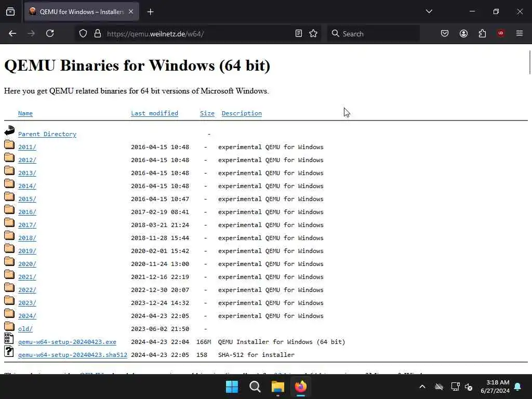Open File Explorer from the taskbar
532x399 pixels.
coord(277,387)
